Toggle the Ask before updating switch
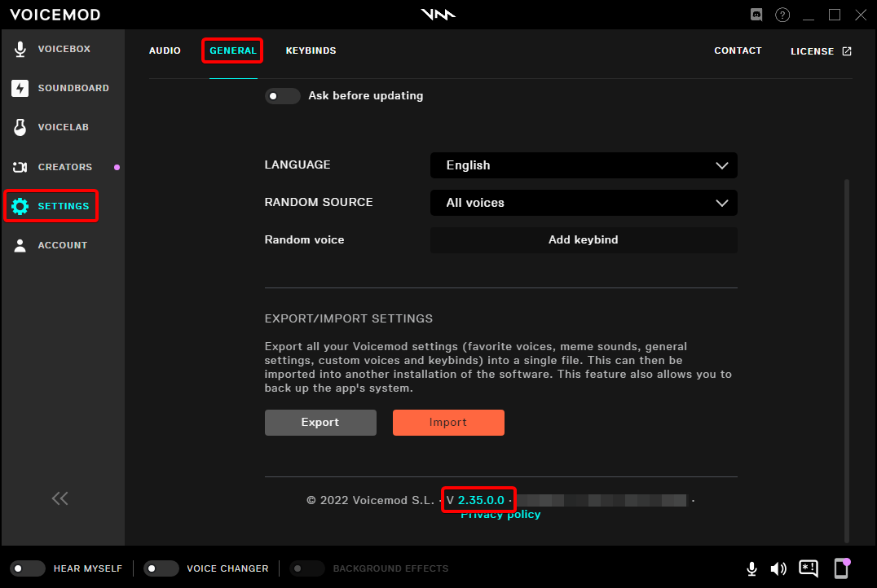Image resolution: width=877 pixels, height=588 pixels. (283, 96)
